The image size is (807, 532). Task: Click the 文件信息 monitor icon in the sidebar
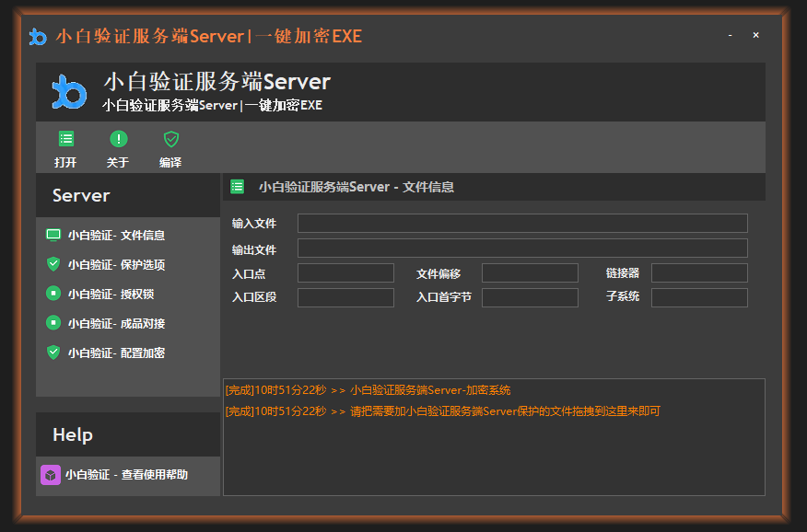[x=53, y=235]
